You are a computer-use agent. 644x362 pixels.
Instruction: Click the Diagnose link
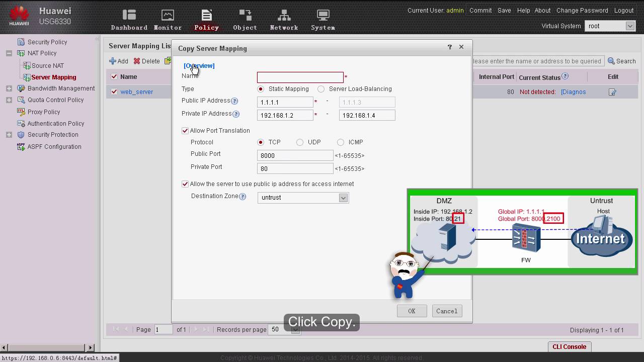point(574,92)
